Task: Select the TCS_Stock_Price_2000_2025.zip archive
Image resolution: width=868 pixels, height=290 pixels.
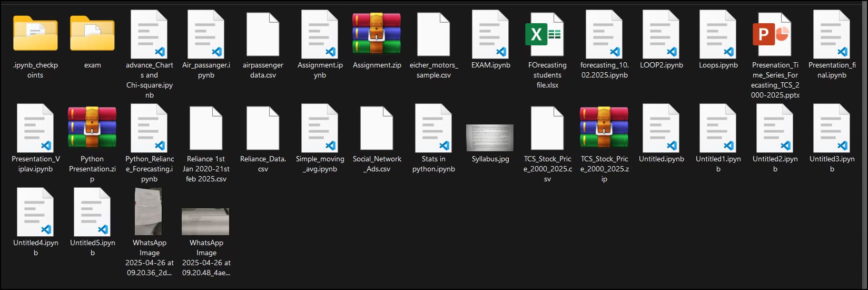Action: pos(604,128)
